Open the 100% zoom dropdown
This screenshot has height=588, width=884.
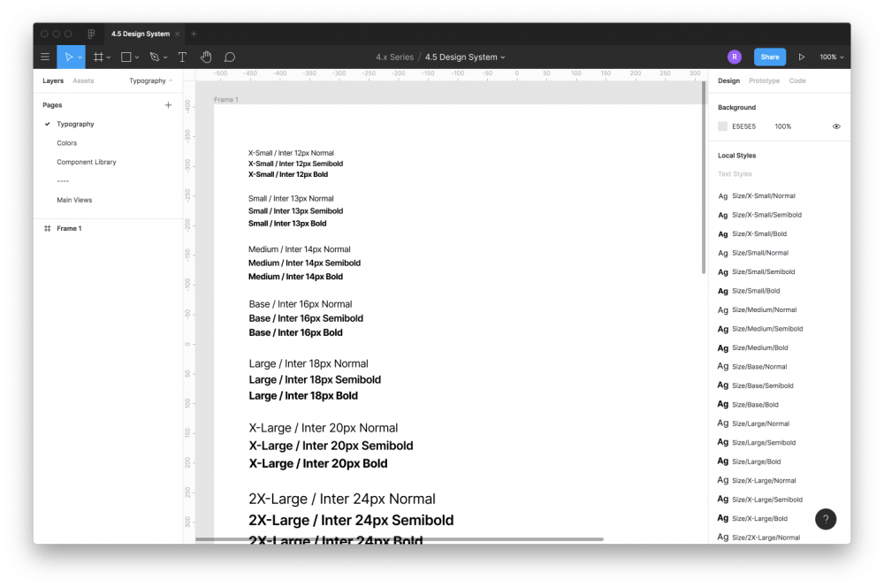(x=831, y=57)
